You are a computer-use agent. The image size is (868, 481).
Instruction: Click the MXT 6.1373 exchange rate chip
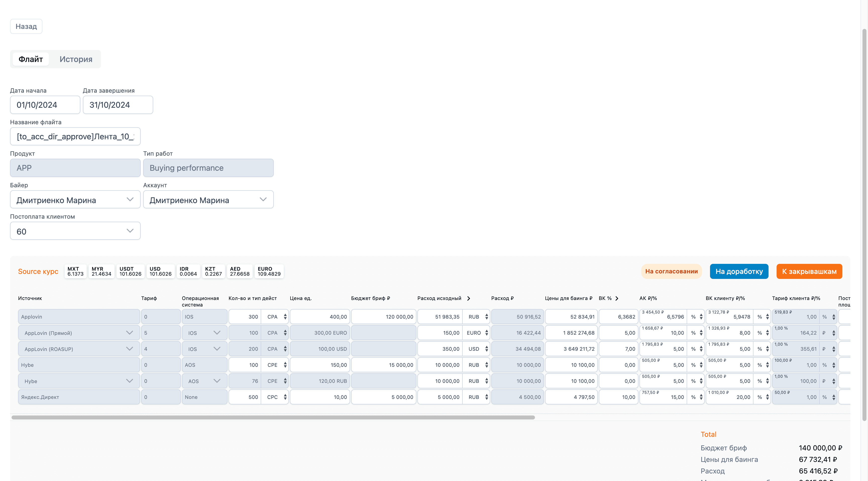[x=75, y=271]
